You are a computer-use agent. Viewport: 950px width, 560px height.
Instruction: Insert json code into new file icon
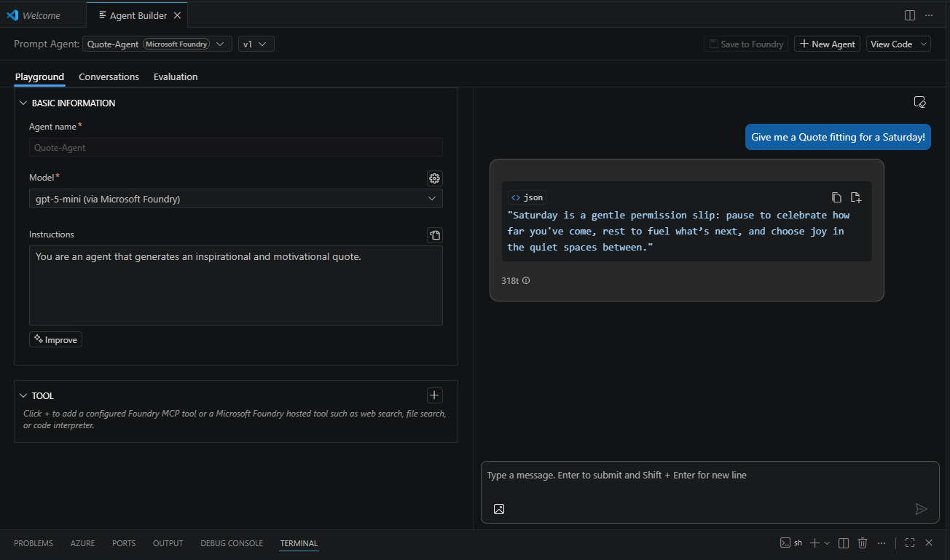click(x=856, y=197)
